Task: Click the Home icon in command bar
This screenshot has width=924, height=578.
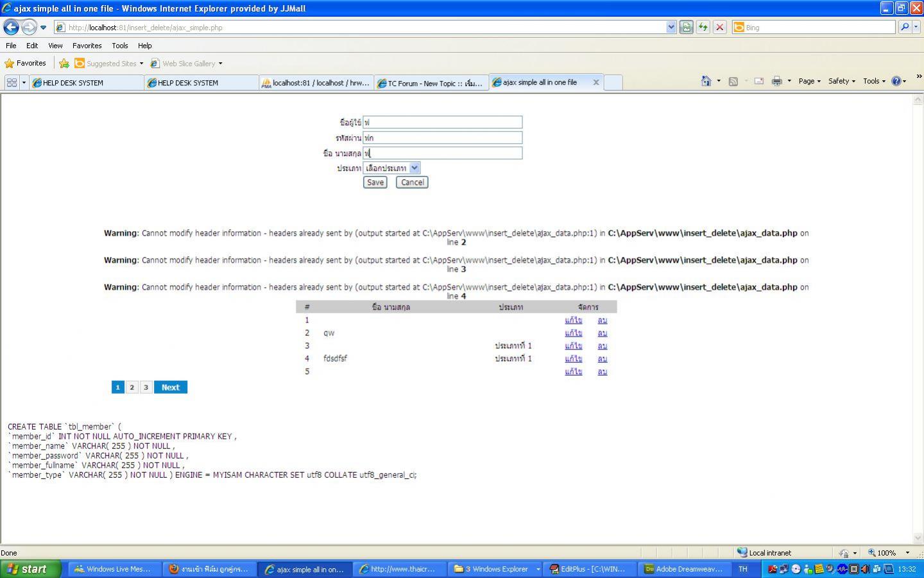Action: click(706, 81)
